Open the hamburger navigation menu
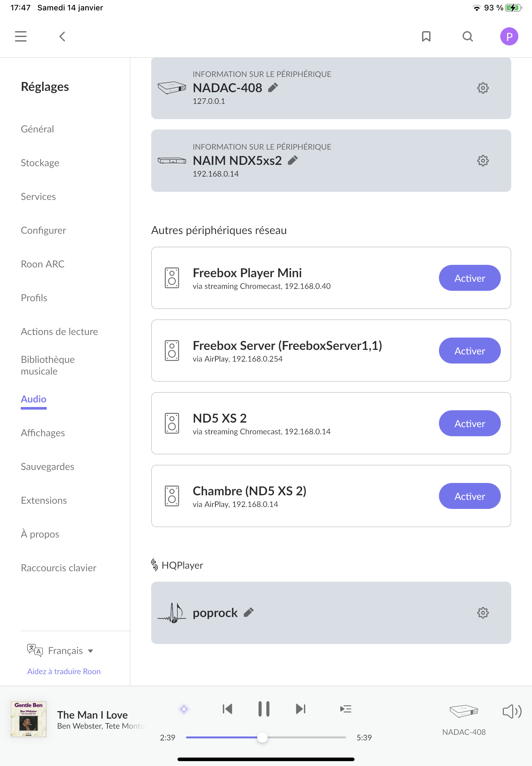This screenshot has width=532, height=766. [21, 36]
